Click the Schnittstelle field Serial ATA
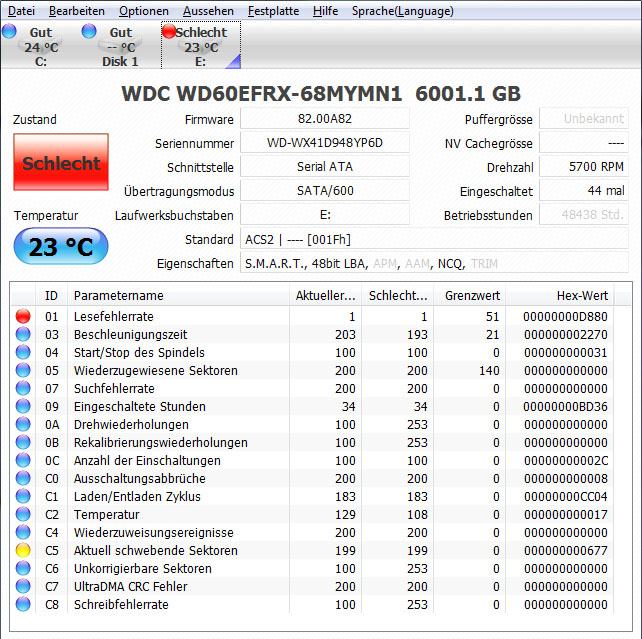642x639 pixels. (x=325, y=167)
